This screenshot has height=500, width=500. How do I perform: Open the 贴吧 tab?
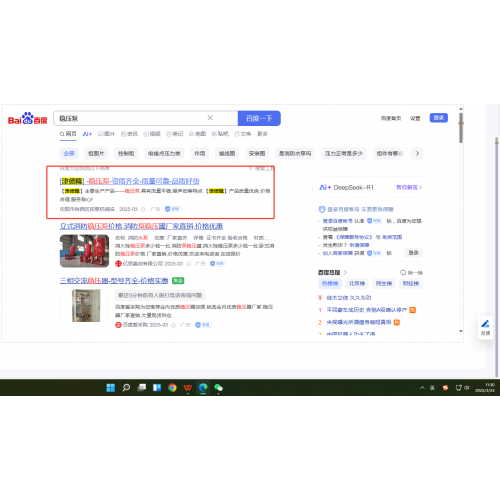pyautogui.click(x=220, y=134)
